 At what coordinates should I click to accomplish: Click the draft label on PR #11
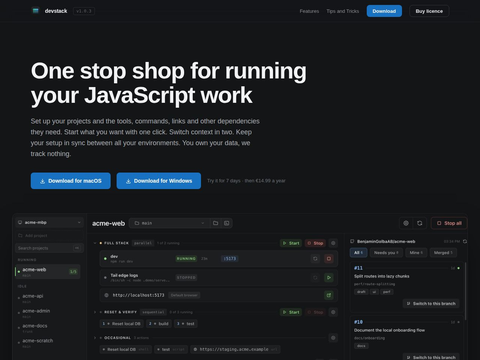(361, 292)
